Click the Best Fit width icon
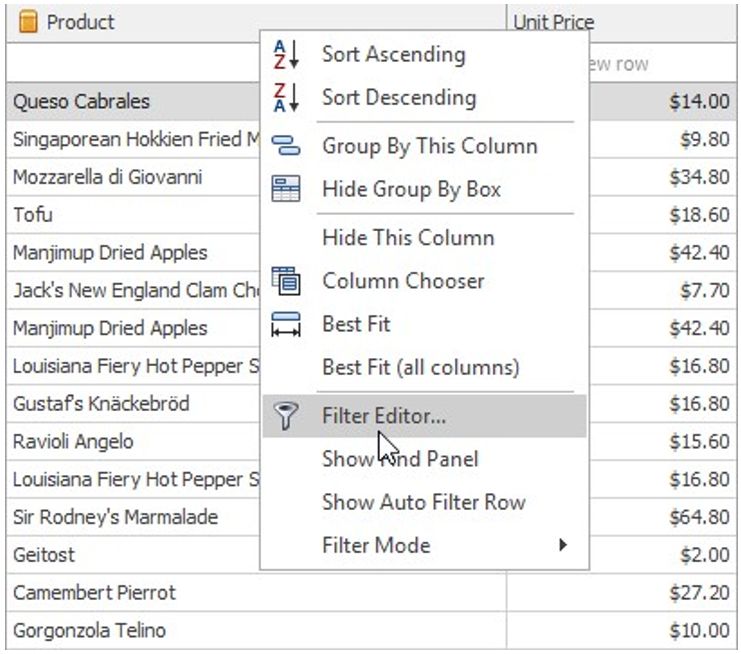 pyautogui.click(x=286, y=325)
